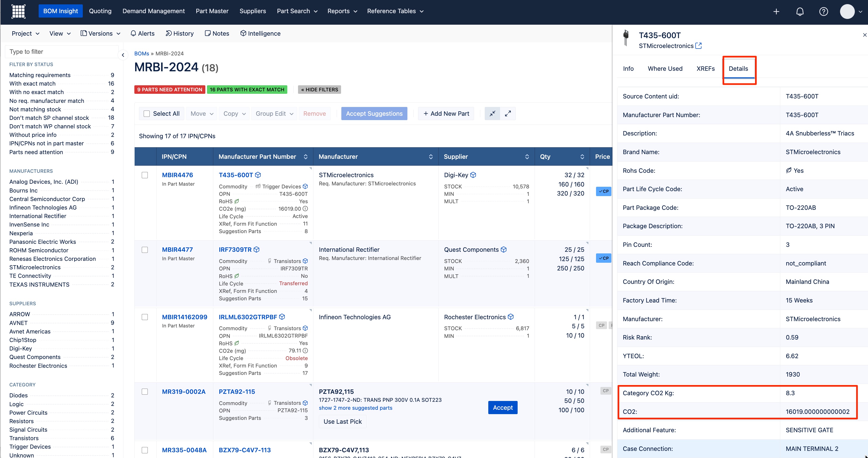The image size is (868, 458).
Task: Open Alerts in the project toolbar
Action: click(x=142, y=33)
